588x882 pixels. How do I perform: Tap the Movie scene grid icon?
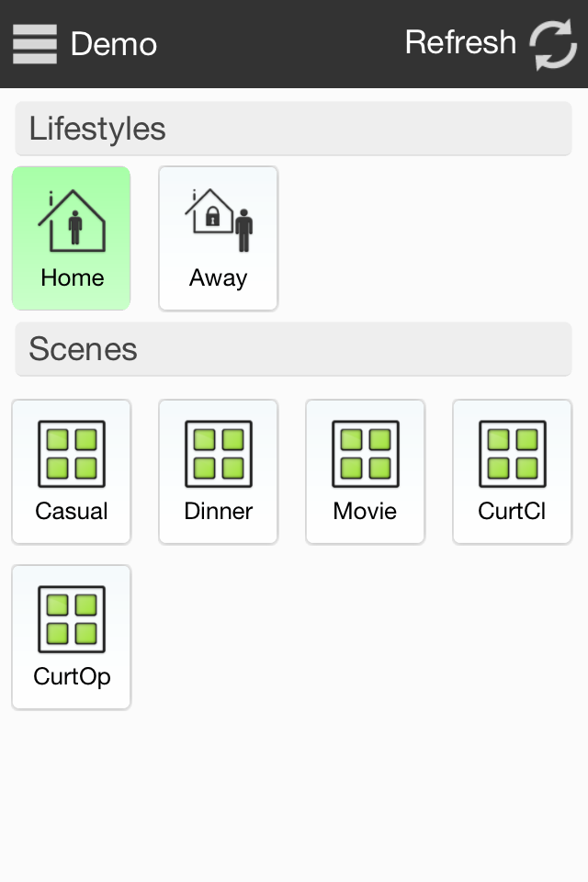[366, 454]
